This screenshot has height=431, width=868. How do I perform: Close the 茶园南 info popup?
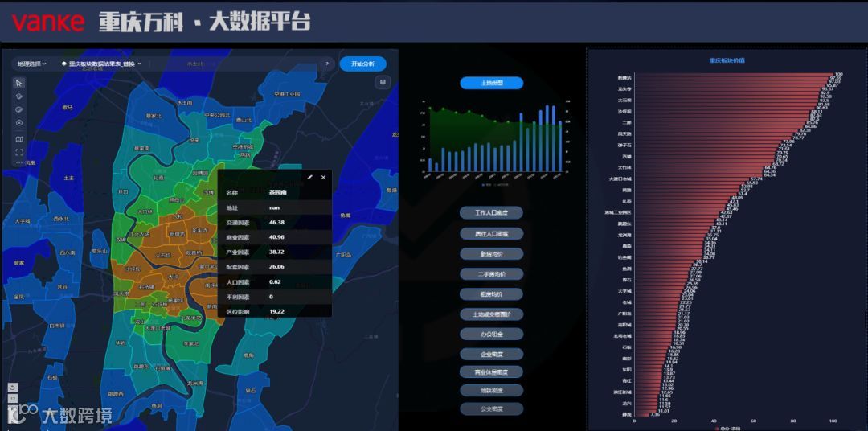[323, 177]
